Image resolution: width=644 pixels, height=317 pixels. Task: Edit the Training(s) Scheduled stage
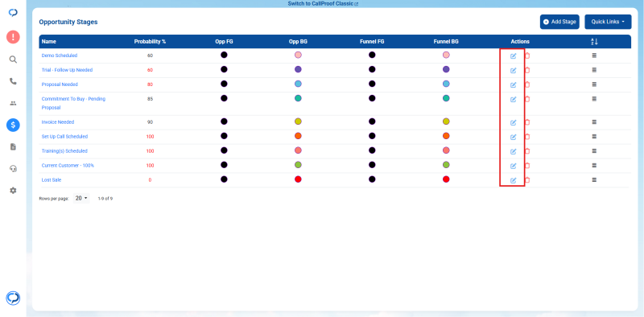(x=513, y=151)
